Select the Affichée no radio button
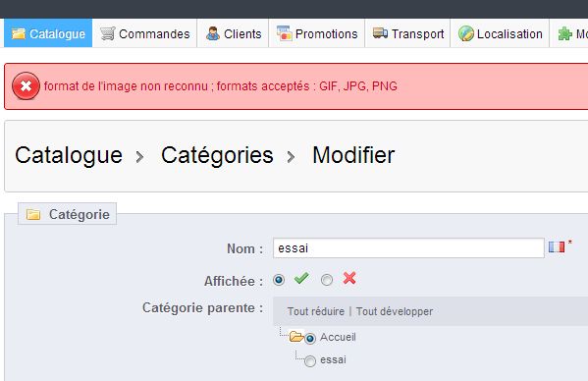The image size is (588, 381). (x=327, y=280)
